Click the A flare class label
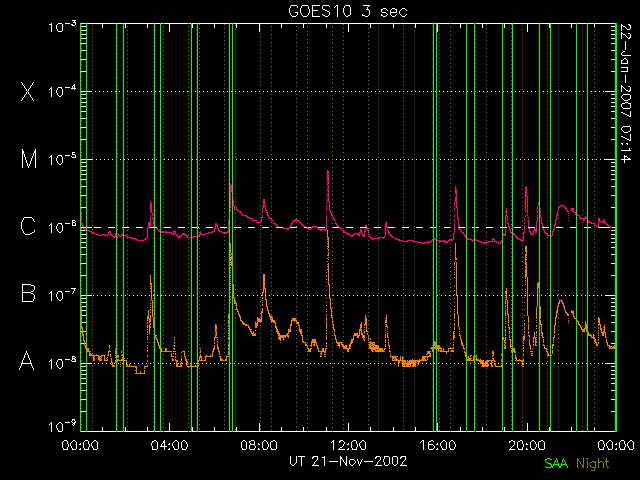This screenshot has width=640, height=480. pyautogui.click(x=27, y=361)
